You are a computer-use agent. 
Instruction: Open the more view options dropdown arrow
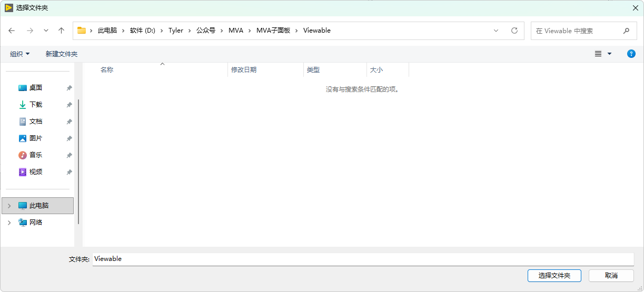pyautogui.click(x=610, y=54)
